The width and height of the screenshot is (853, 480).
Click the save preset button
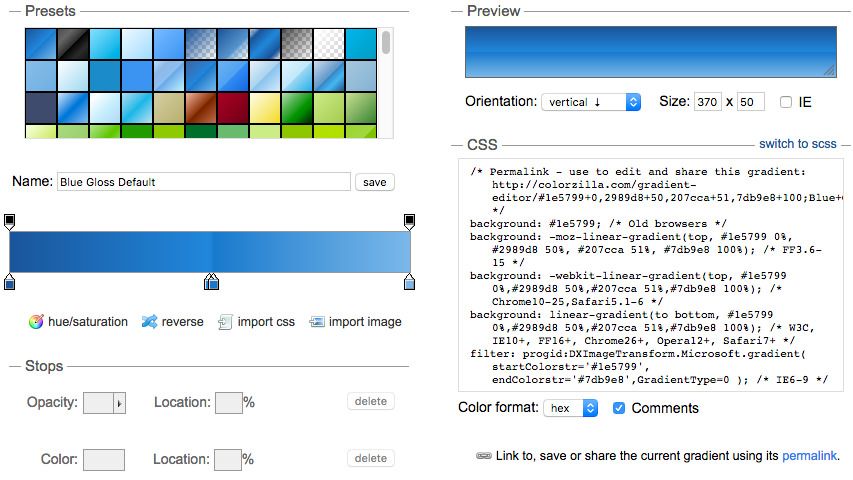coord(374,182)
